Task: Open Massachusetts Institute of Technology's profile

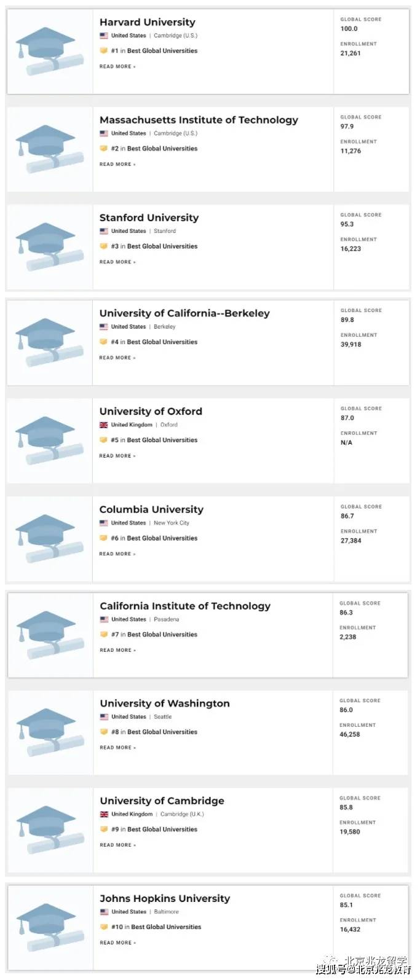Action: click(x=198, y=120)
